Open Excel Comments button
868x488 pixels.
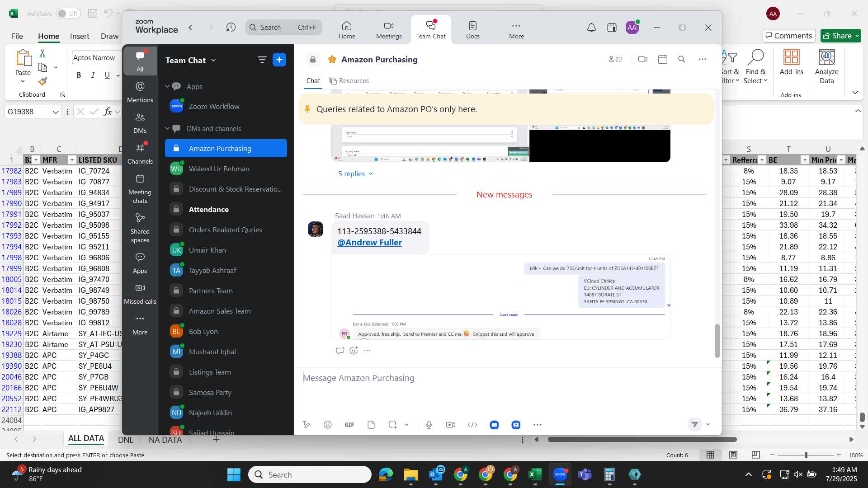(789, 36)
